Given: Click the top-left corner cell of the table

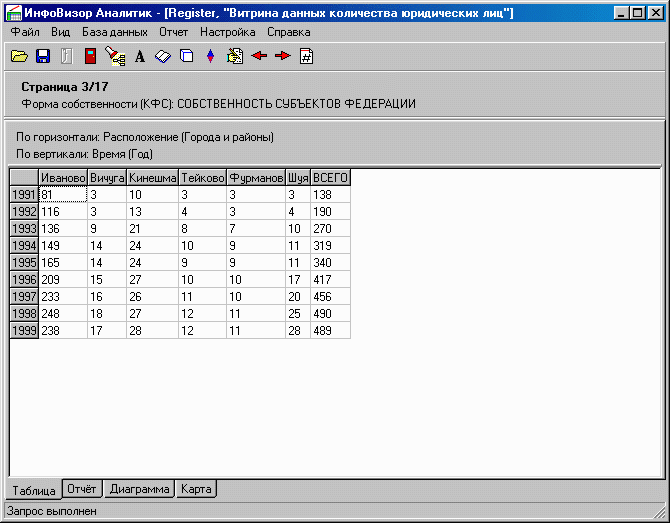Looking at the screenshot, I should click(x=24, y=178).
